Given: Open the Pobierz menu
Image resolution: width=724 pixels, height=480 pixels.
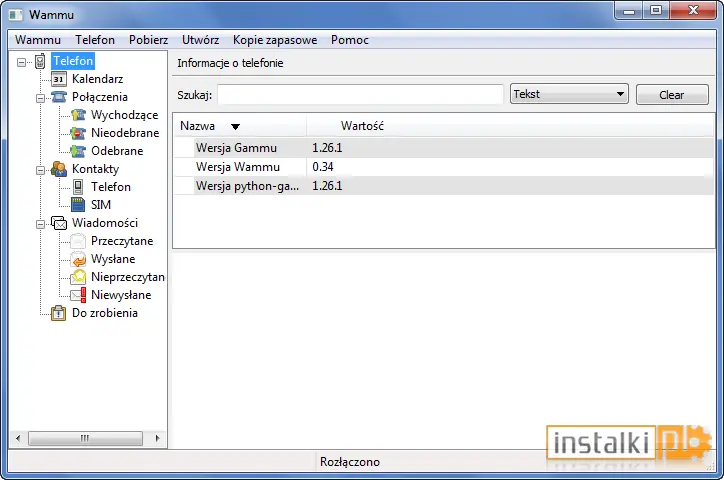Looking at the screenshot, I should pyautogui.click(x=148, y=40).
